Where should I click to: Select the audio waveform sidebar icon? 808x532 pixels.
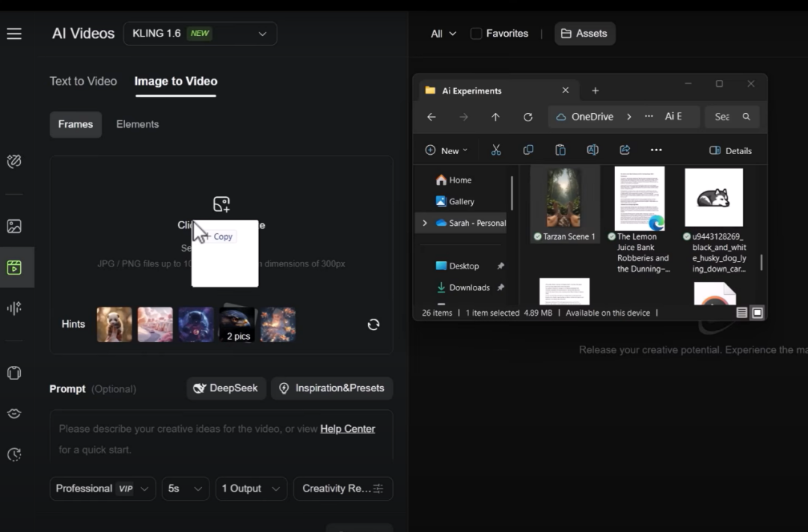[14, 308]
